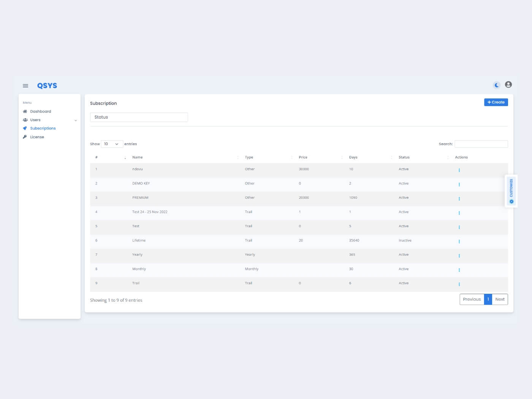Click the QSYS logo
The width and height of the screenshot is (532, 399).
pos(47,85)
